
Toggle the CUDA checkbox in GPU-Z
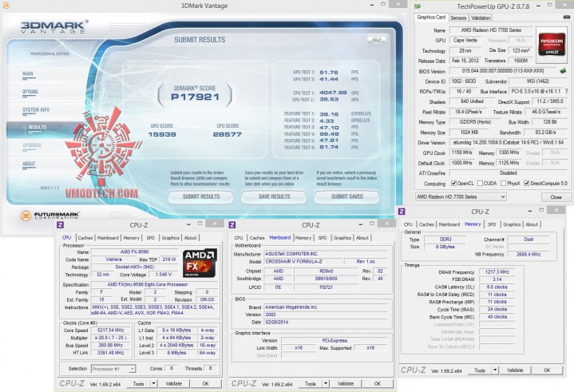click(480, 184)
